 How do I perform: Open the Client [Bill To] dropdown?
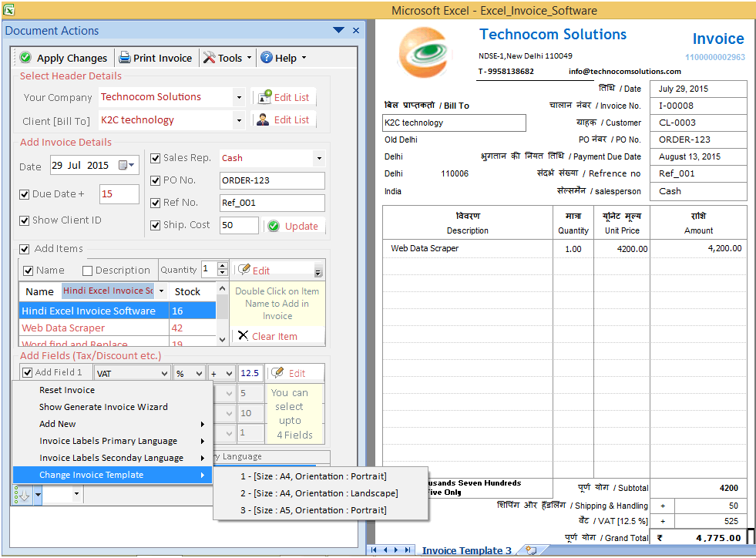click(x=237, y=120)
